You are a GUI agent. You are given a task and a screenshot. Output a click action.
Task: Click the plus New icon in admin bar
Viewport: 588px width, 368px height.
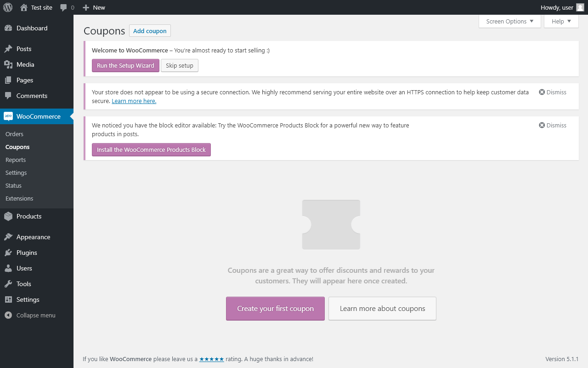click(x=85, y=7)
